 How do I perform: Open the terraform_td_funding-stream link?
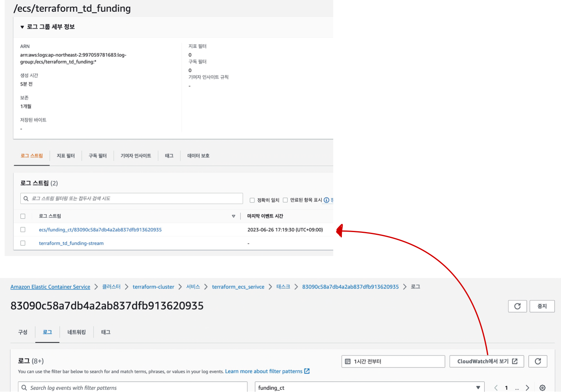coord(71,243)
